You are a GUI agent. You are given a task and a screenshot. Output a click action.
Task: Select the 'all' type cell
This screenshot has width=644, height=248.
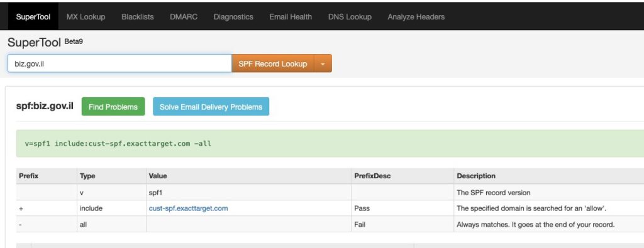111,224
